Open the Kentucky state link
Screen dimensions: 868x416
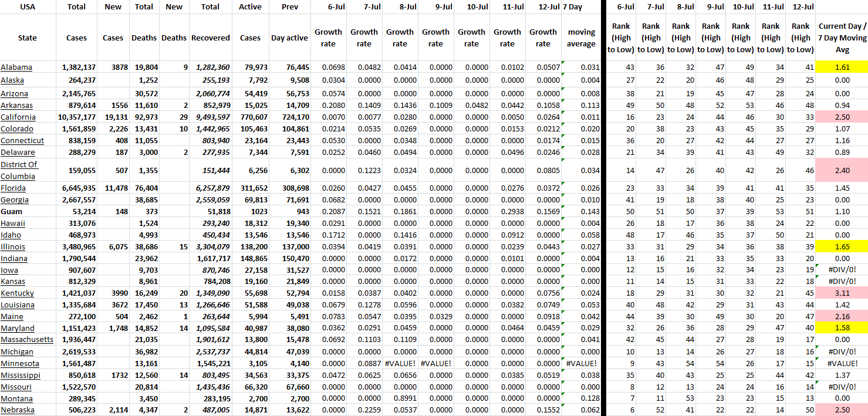tap(18, 293)
